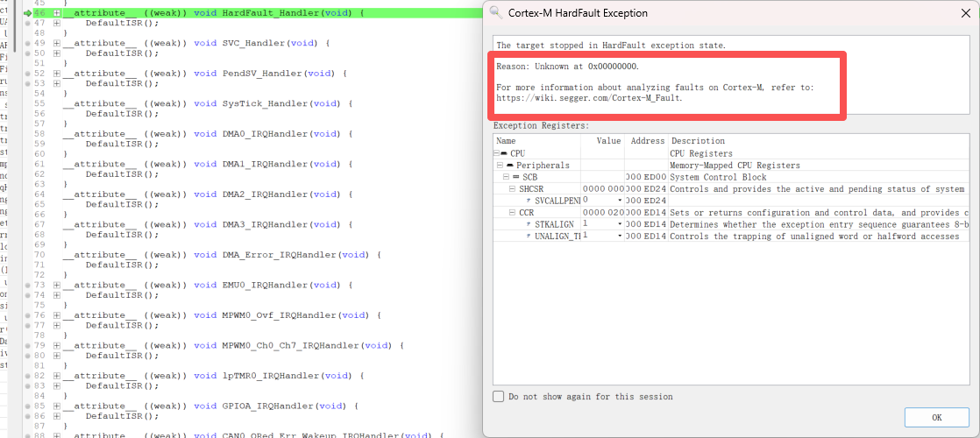Click OK to dismiss the HardFault dialog
This screenshot has width=980, height=438.
pos(936,417)
